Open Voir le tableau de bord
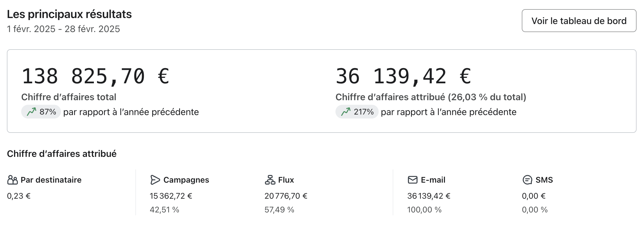 579,21
